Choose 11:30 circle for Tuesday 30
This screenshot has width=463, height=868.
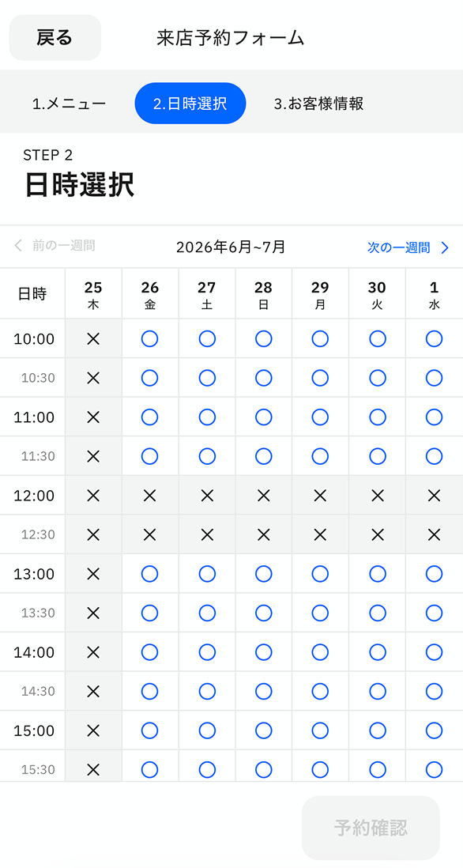(377, 456)
